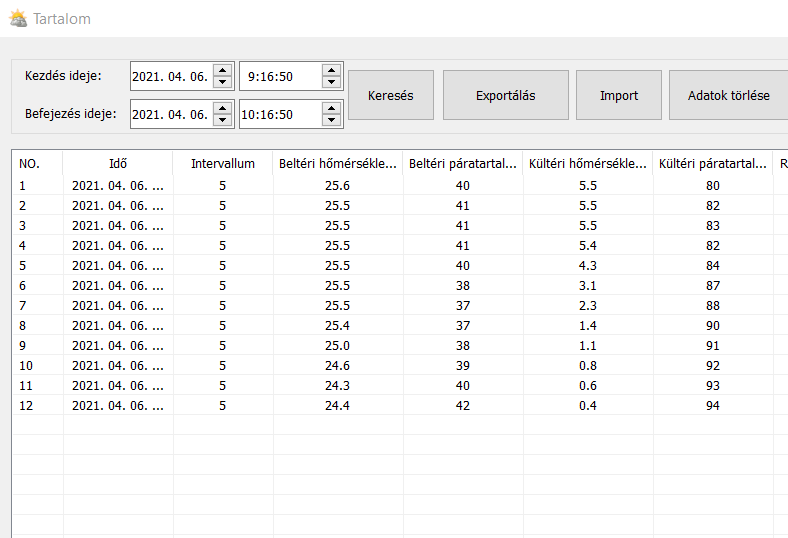Sort by Beltéri hőmérséklet column header

337,164
